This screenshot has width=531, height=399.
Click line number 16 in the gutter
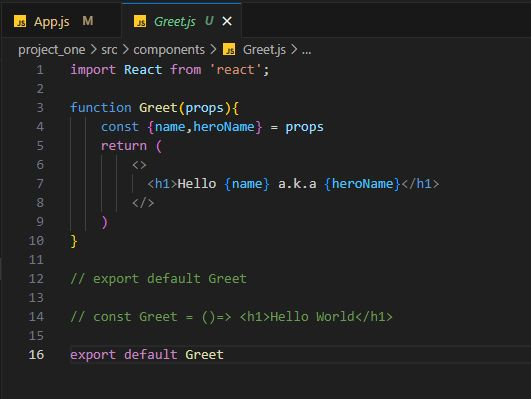[x=36, y=355]
